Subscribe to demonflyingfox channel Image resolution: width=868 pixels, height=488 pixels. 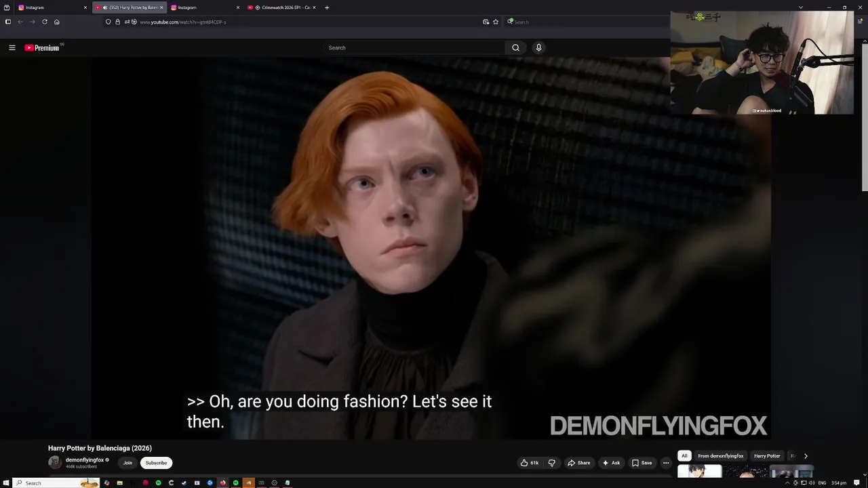click(156, 463)
